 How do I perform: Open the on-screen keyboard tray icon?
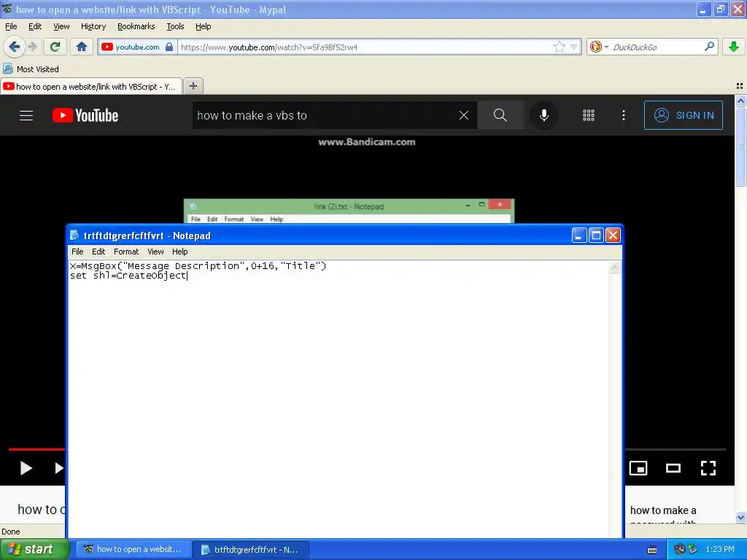point(652,550)
